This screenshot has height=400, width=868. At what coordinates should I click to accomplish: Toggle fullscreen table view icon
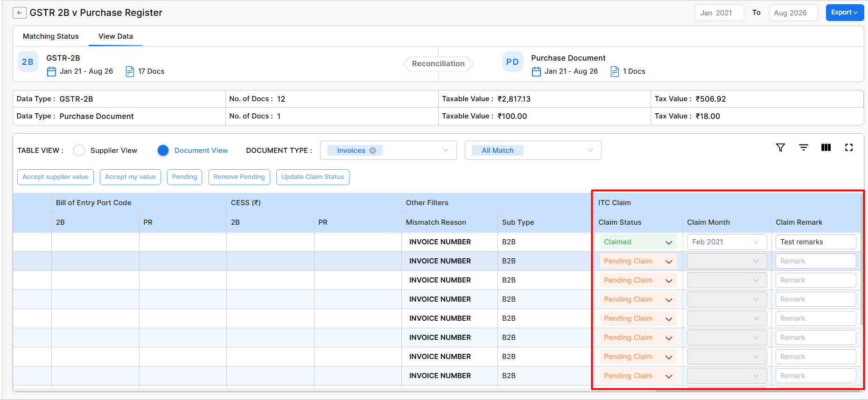click(849, 147)
